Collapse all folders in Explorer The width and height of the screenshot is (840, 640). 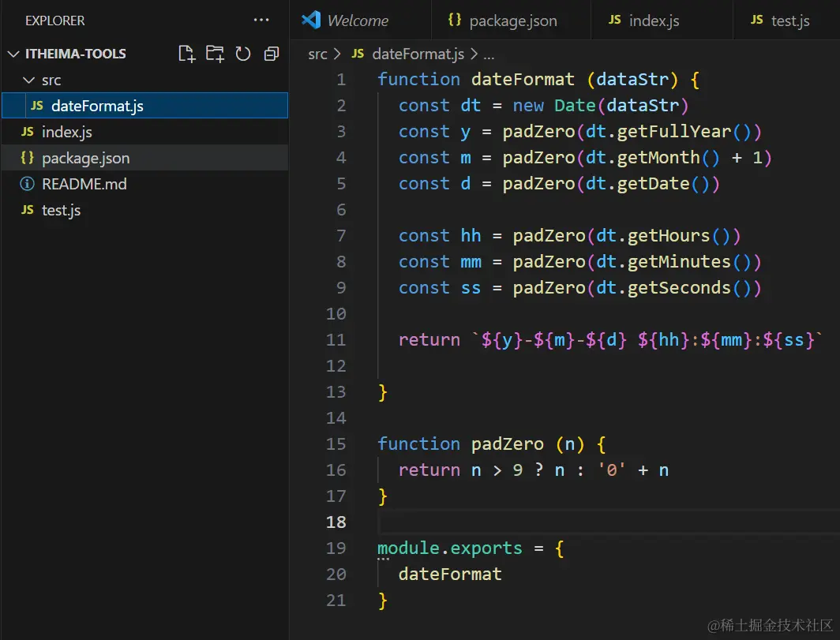272,54
